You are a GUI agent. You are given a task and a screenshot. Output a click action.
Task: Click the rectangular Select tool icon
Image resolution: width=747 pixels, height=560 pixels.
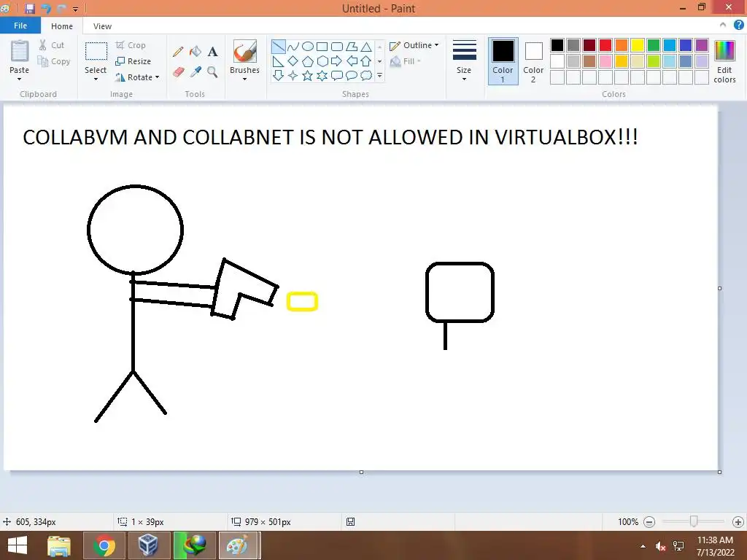[x=96, y=51]
